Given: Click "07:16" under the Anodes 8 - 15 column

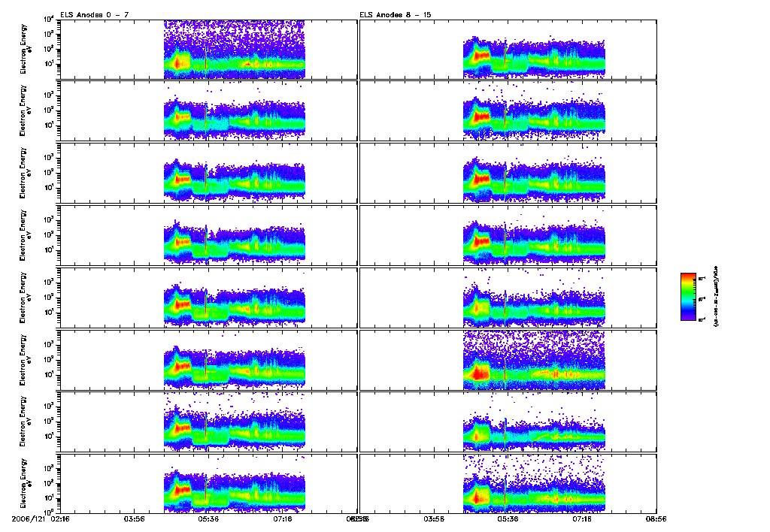Looking at the screenshot, I should (x=582, y=518).
